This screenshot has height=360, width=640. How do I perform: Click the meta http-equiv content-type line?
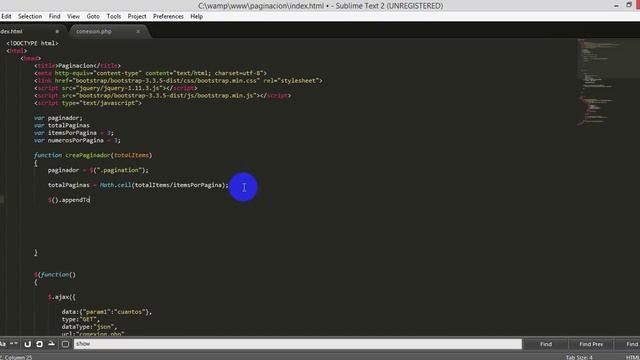pos(151,73)
